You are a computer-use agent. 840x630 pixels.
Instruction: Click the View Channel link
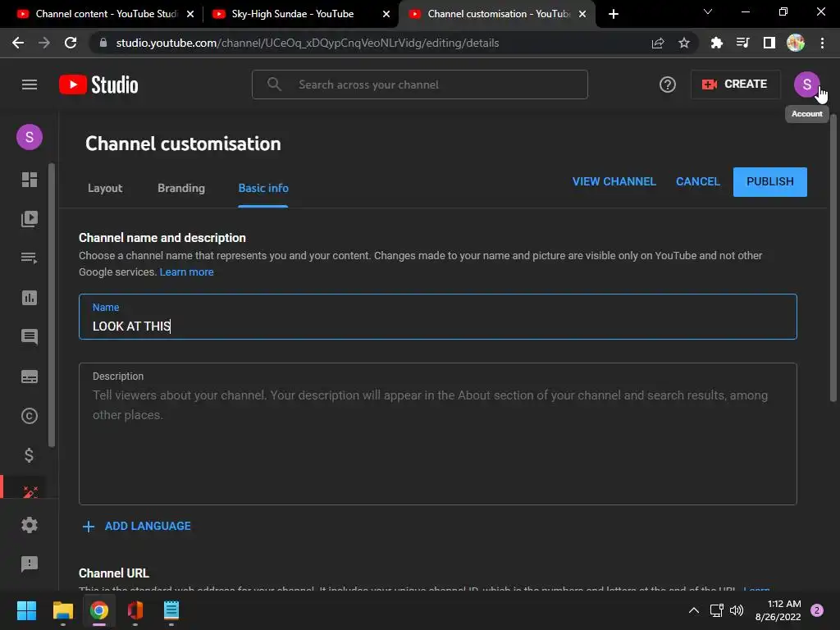614,181
